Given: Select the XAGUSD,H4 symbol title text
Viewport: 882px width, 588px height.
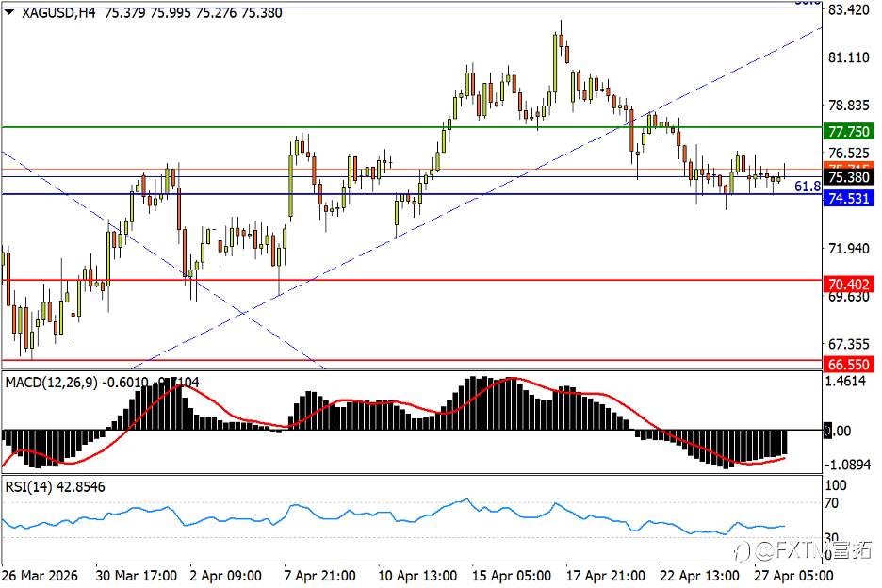Looking at the screenshot, I should [58, 12].
